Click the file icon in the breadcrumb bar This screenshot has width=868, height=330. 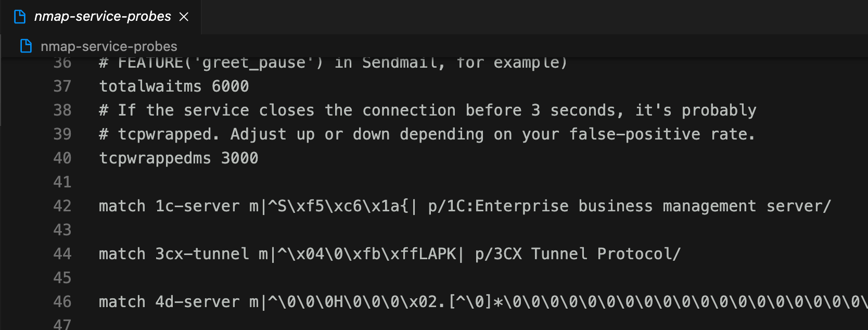pos(26,46)
